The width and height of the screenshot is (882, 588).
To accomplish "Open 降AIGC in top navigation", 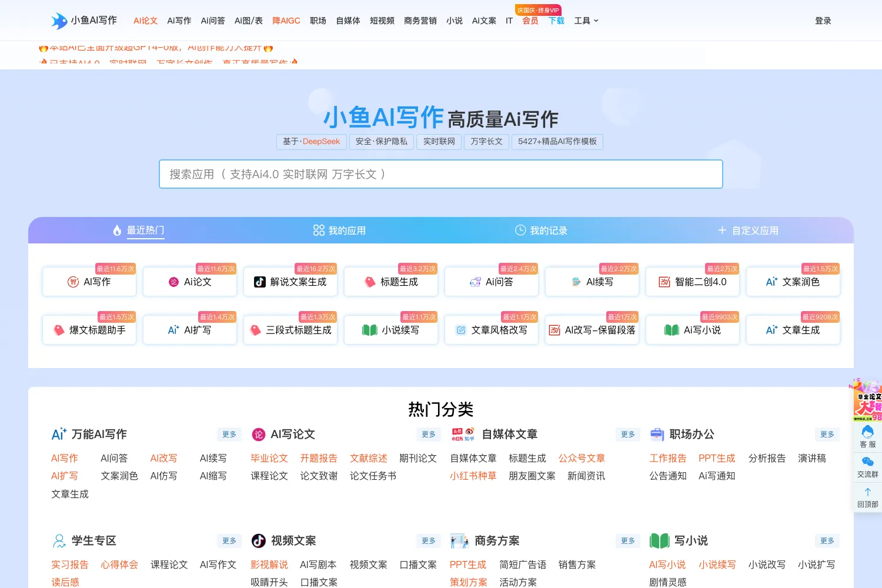I will (286, 21).
